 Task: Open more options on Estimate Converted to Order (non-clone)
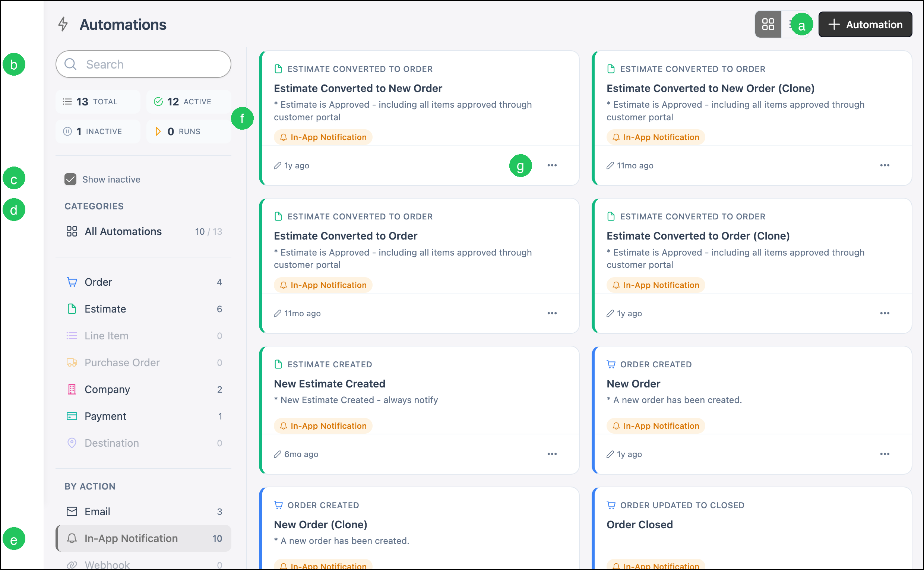coord(552,313)
